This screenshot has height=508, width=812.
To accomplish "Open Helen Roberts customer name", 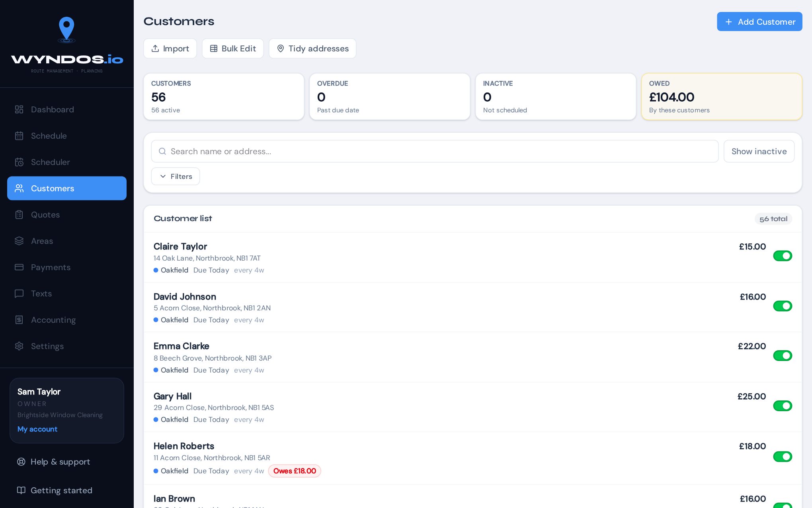I will (184, 446).
